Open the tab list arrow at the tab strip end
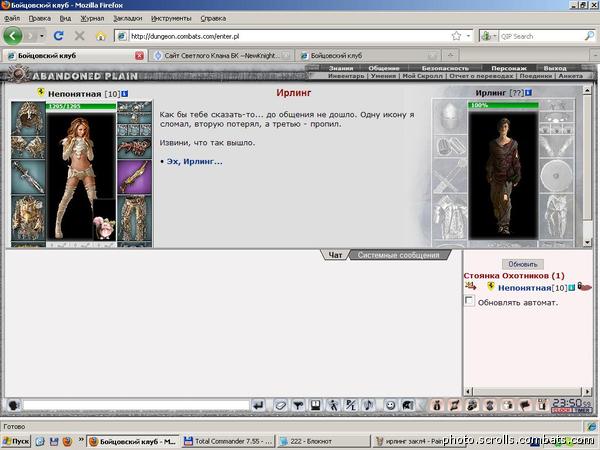 pyautogui.click(x=594, y=55)
